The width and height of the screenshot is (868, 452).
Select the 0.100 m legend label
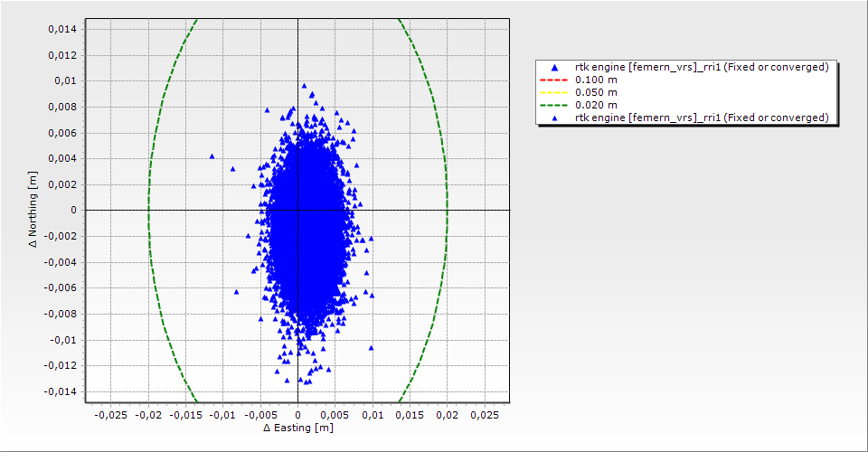597,80
